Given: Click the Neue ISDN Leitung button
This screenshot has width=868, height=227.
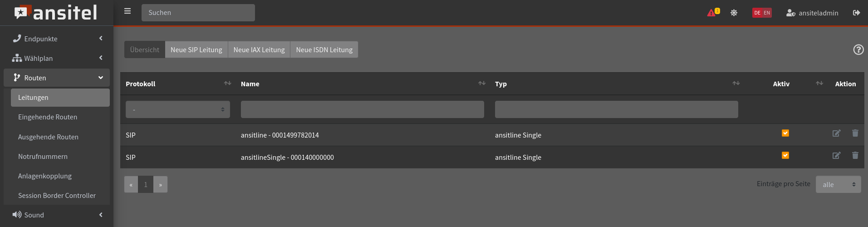Looking at the screenshot, I should (x=324, y=49).
